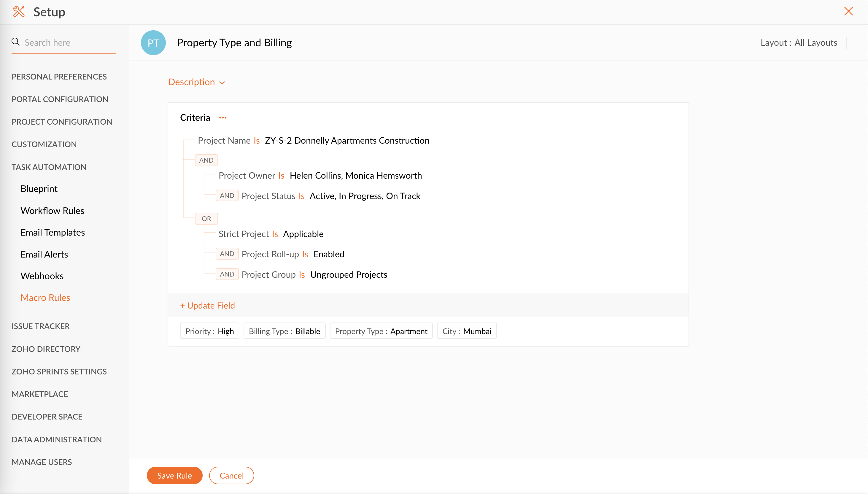The image size is (868, 494).
Task: Close the Setup panel with X
Action: (848, 11)
